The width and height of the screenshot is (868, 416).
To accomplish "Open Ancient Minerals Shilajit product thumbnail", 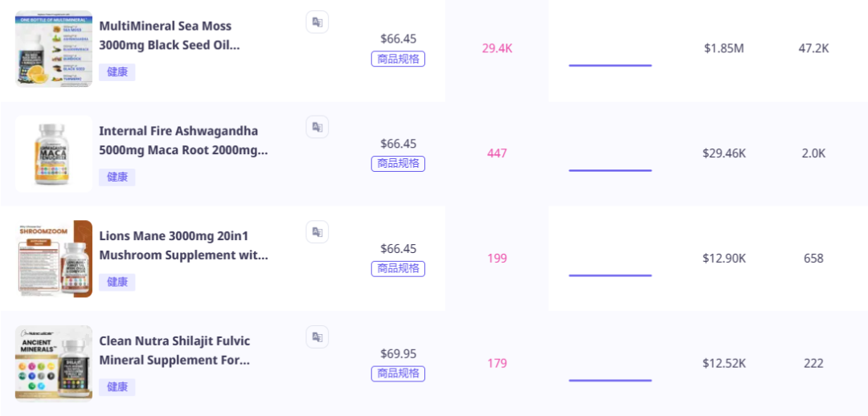I will 54,364.
